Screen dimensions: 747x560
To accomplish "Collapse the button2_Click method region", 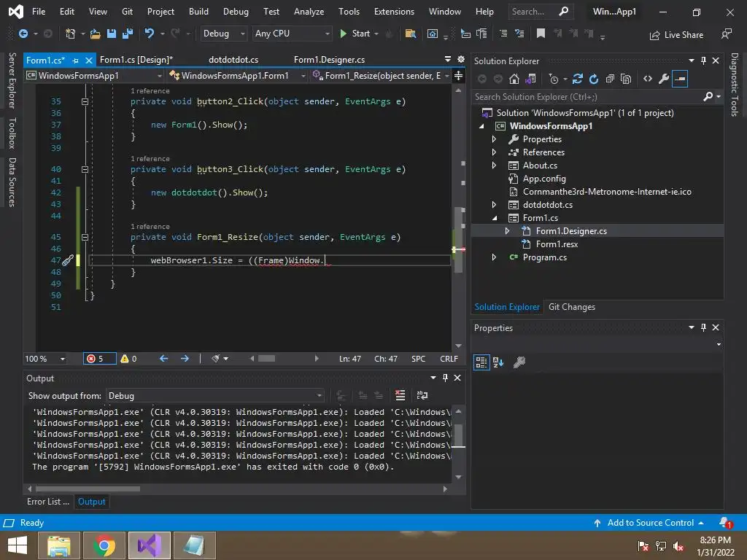I will 85,101.
